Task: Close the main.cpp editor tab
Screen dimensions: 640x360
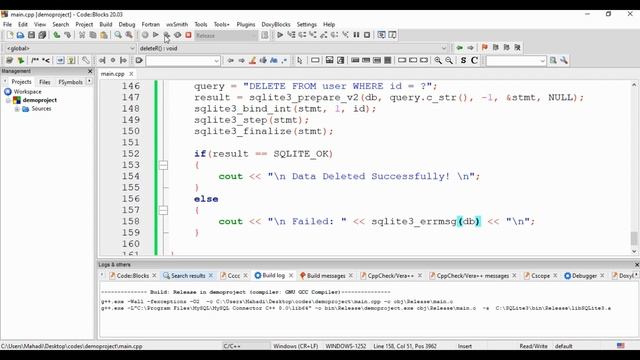Action: pyautogui.click(x=131, y=74)
